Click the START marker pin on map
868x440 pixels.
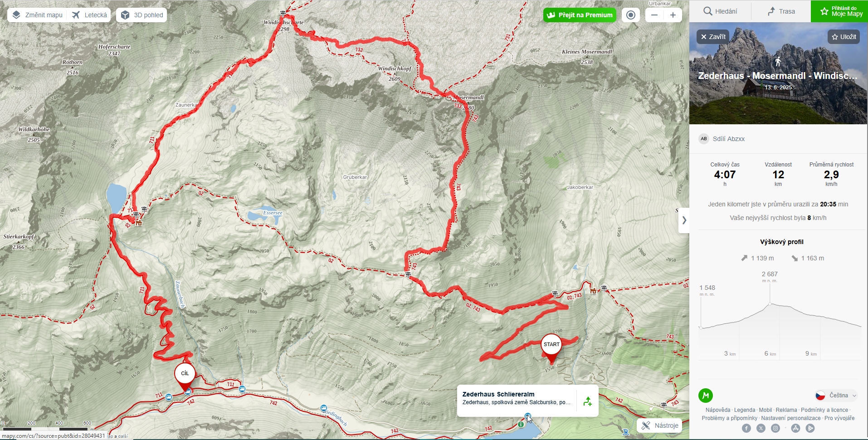(551, 347)
